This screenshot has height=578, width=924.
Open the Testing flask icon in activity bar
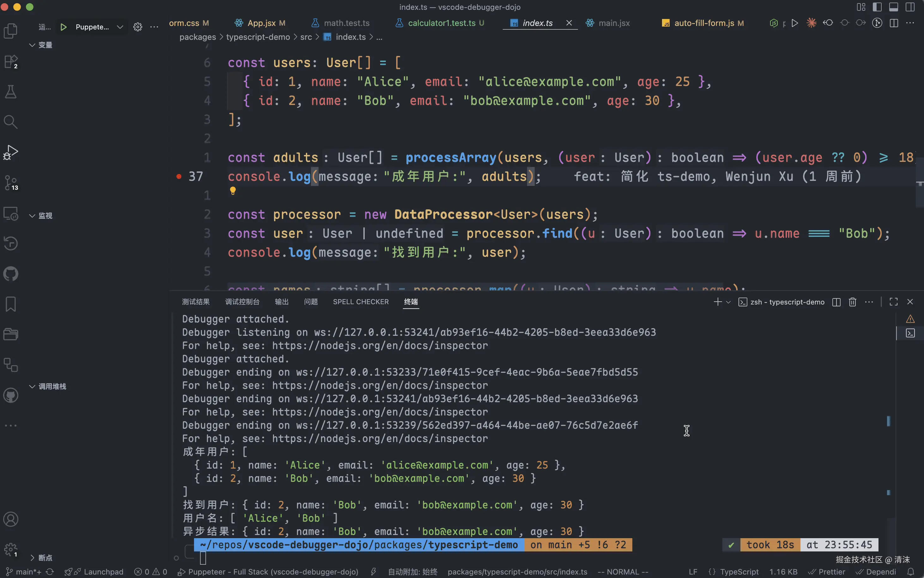[11, 92]
